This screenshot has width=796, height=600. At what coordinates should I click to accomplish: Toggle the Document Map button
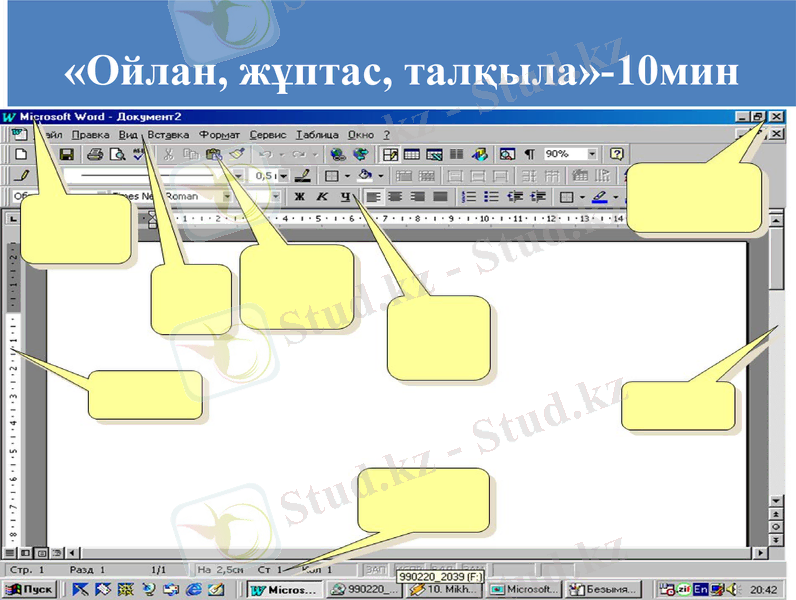[507, 154]
